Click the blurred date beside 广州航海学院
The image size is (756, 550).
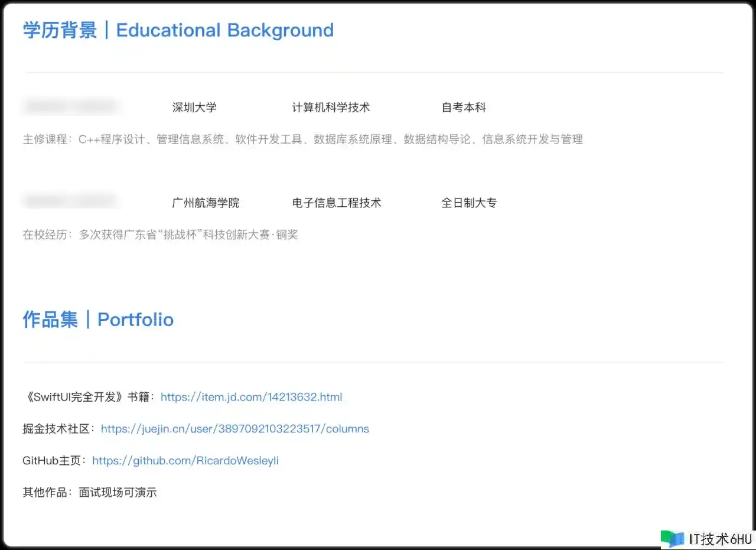(x=71, y=201)
